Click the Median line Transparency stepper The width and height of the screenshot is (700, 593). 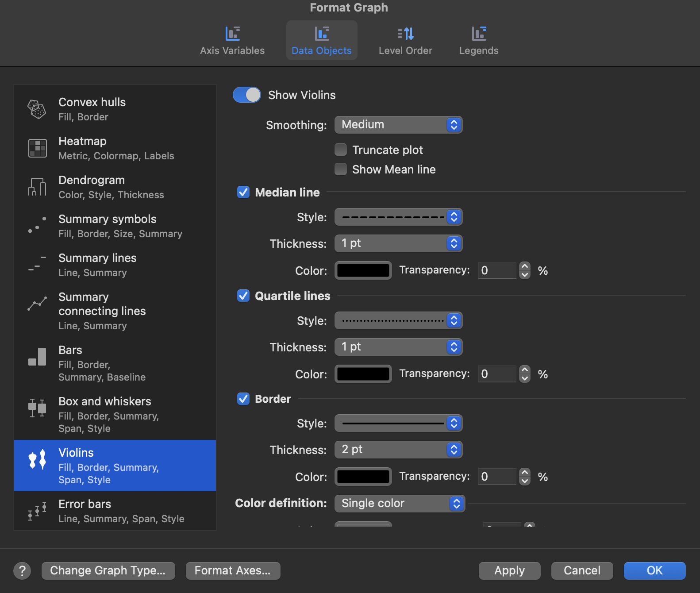click(525, 270)
